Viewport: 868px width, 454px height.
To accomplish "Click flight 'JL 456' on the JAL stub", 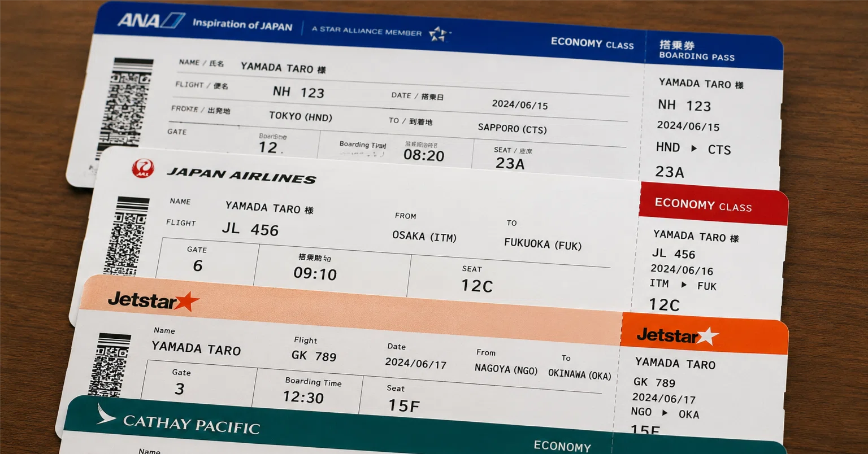I will 674,254.
